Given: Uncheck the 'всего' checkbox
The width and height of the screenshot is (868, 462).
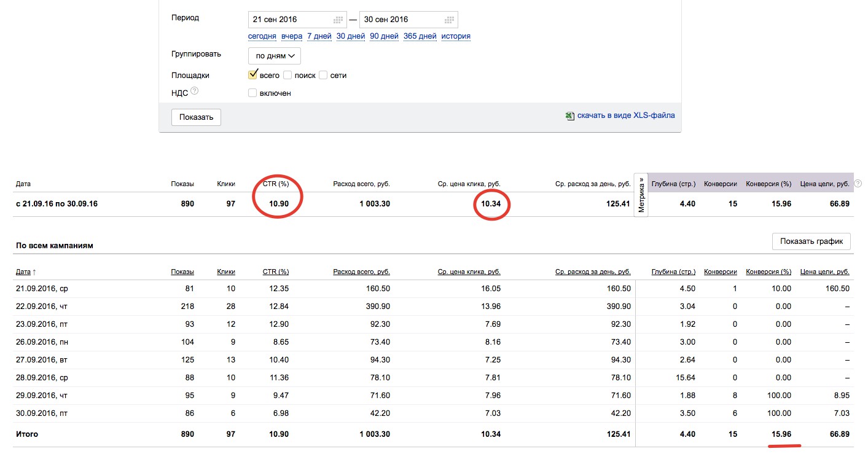Looking at the screenshot, I should click(252, 75).
